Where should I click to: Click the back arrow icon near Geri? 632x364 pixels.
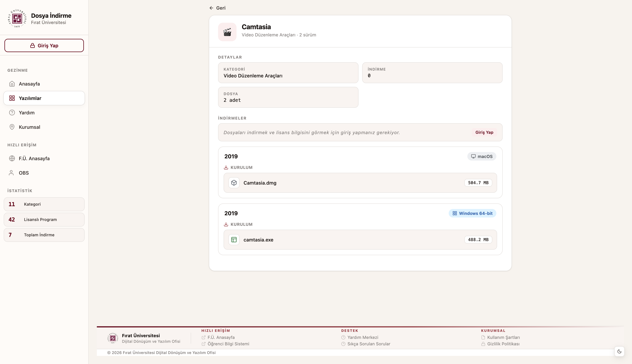coord(211,8)
